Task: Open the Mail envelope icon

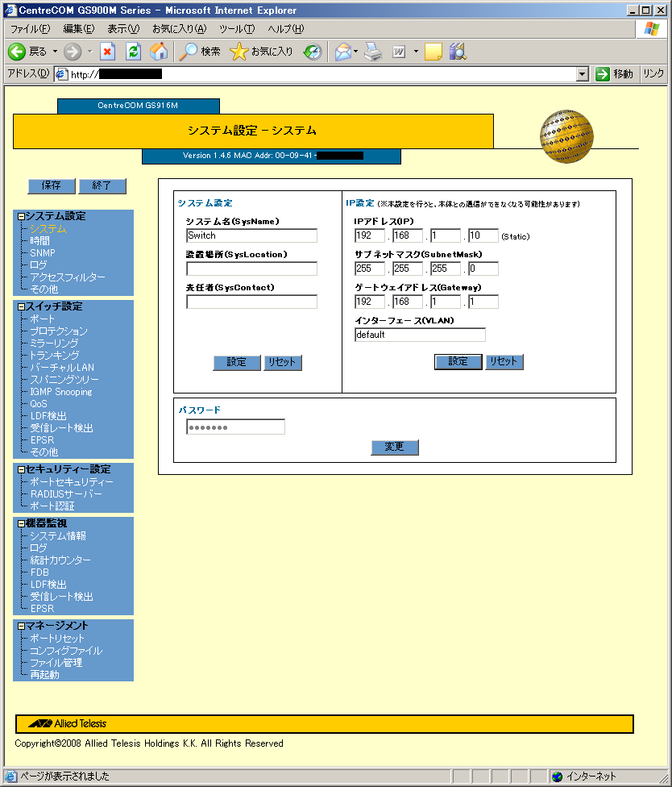Action: tap(342, 51)
